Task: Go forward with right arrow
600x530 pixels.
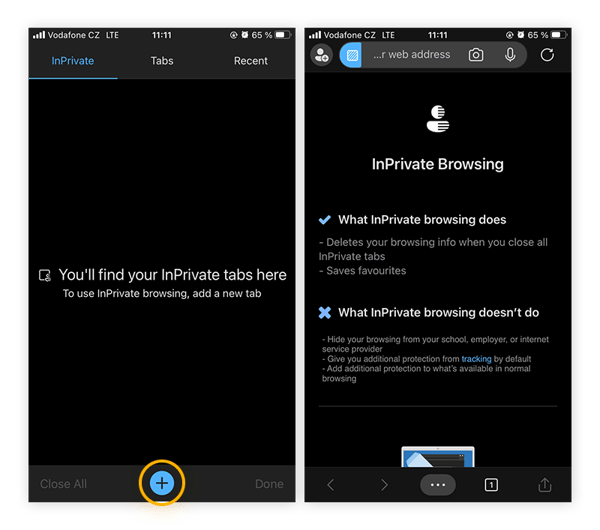Action: [x=384, y=485]
